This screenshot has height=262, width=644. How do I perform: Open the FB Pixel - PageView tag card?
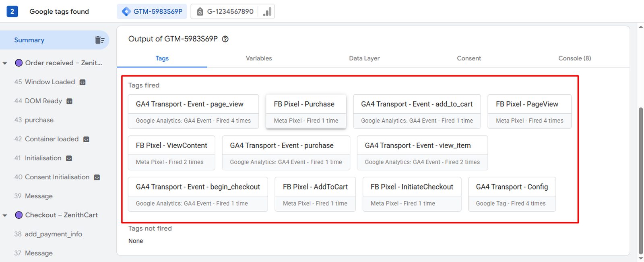coord(529,112)
